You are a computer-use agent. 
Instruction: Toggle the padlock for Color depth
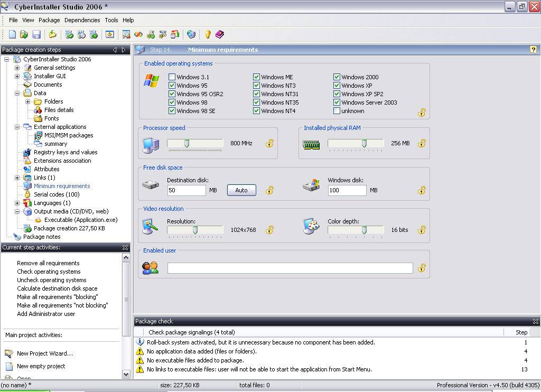pos(422,229)
